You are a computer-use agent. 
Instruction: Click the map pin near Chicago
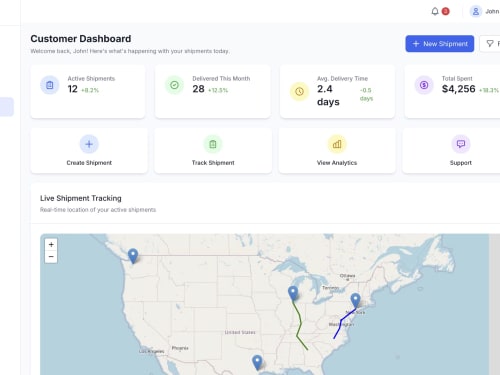coord(293,294)
